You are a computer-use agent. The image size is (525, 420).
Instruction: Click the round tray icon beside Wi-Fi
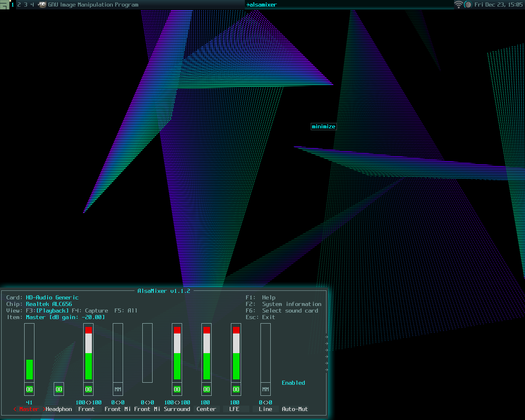(x=468, y=5)
